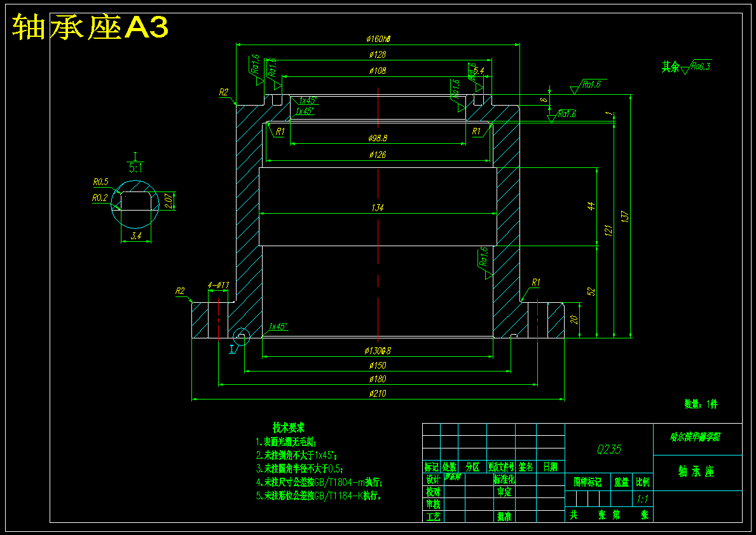This screenshot has height=535, width=756.
Task: Select the ø150 dimension text
Action: point(378,366)
